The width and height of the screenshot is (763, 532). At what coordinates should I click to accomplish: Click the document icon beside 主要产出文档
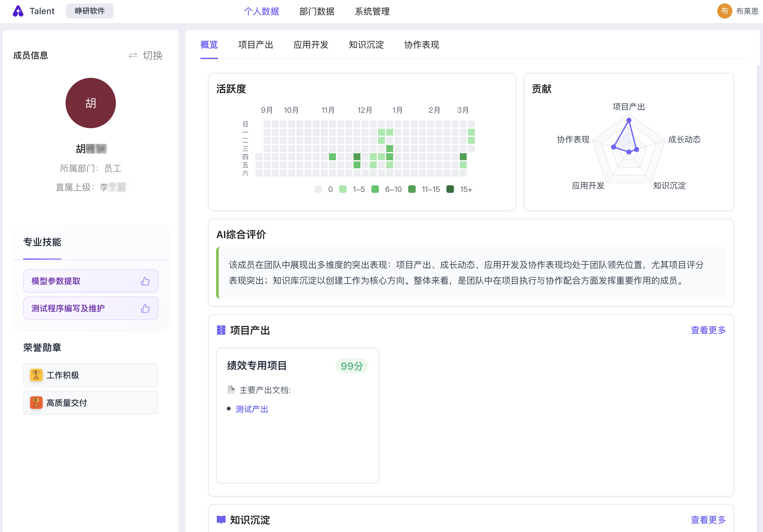[231, 390]
